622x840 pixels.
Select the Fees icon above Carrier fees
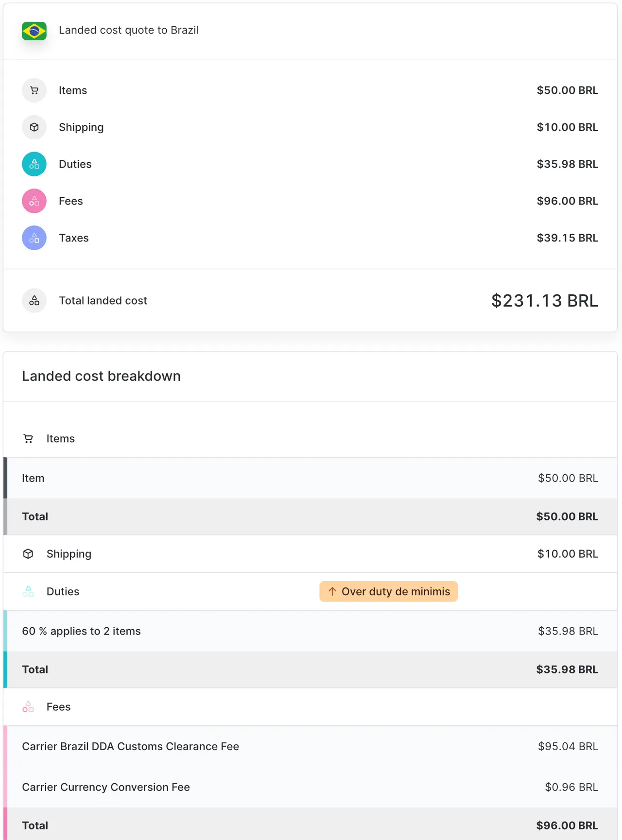(x=28, y=707)
